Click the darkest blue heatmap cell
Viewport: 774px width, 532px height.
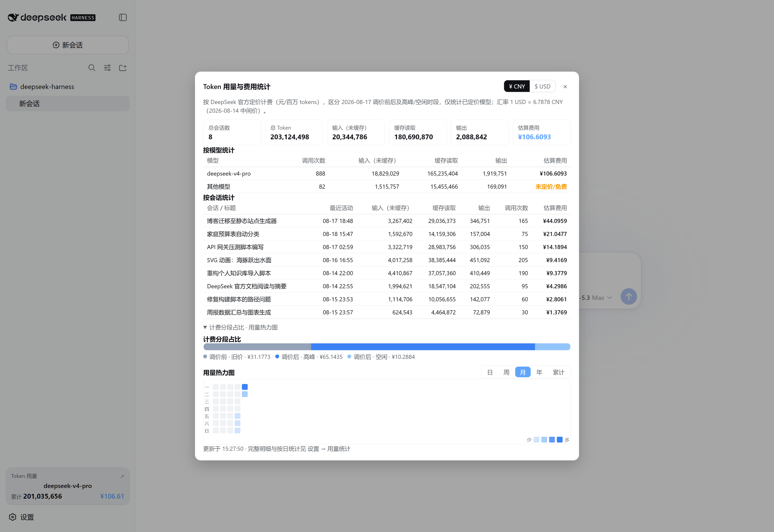(245, 387)
